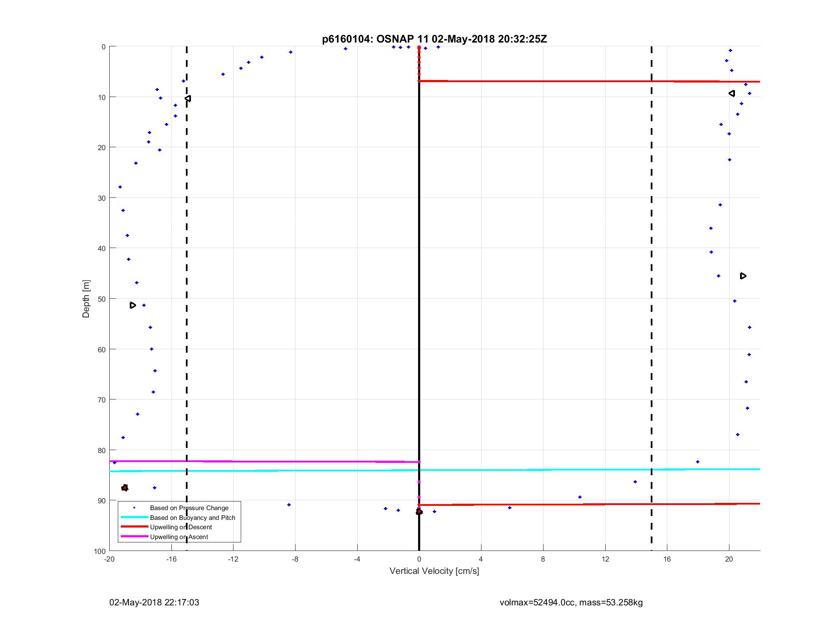The width and height of the screenshot is (840, 619).
Task: Click legend entry "Based on Buoyancy and Pitch"
Action: pos(192,518)
